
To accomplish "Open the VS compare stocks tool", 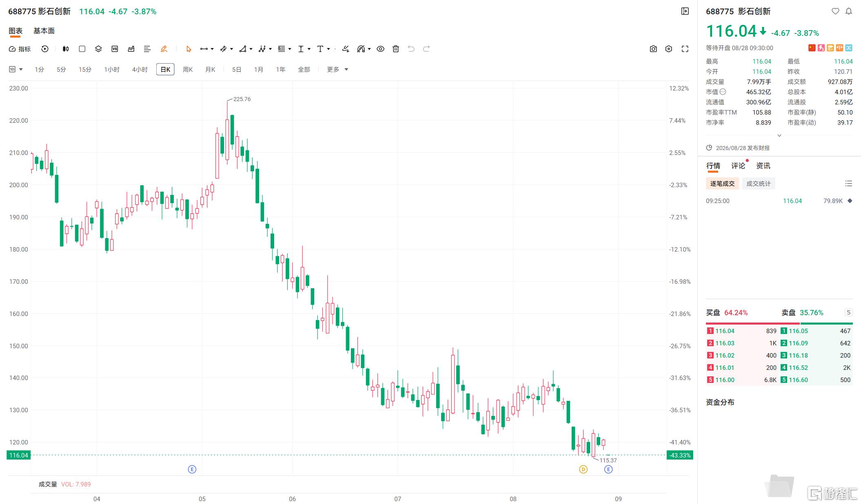I will (x=115, y=49).
